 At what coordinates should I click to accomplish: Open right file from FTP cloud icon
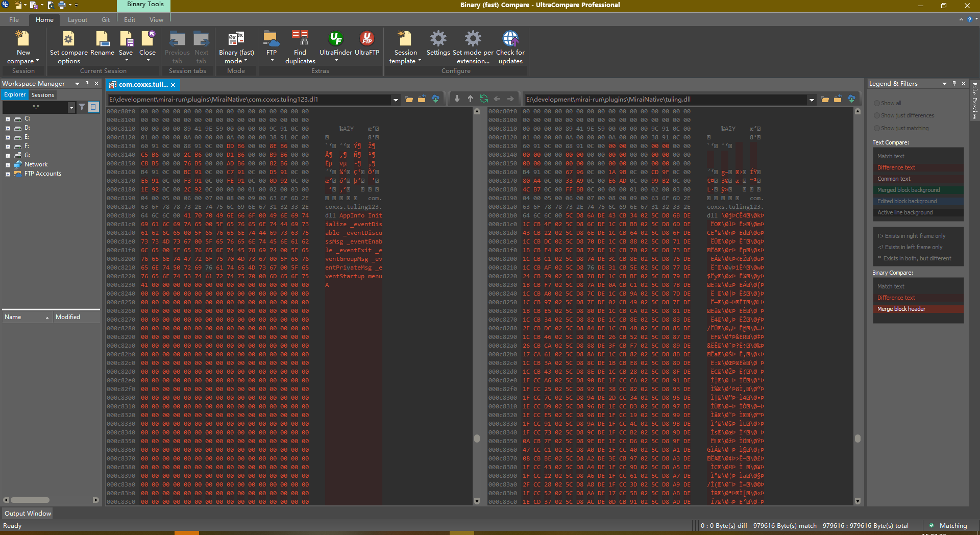tap(851, 100)
